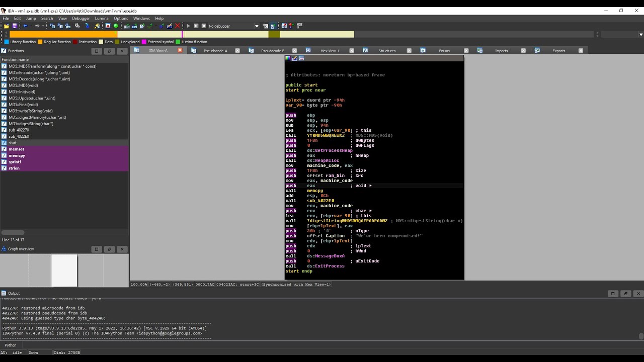Open the Options menu
The image size is (644, 362).
(121, 18)
